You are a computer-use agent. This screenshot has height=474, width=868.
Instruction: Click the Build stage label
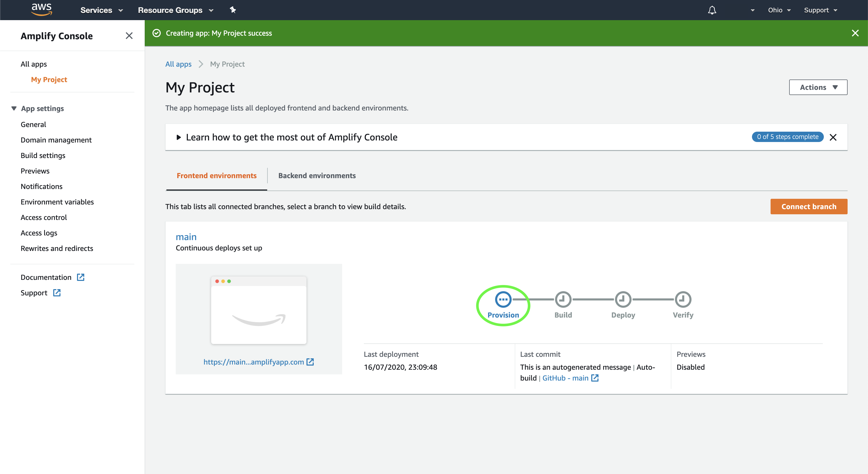point(563,315)
